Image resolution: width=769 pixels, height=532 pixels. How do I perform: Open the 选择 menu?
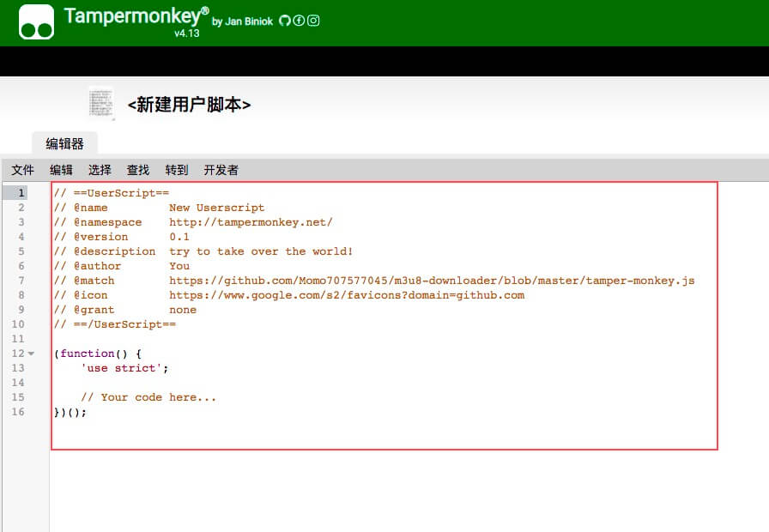[100, 170]
